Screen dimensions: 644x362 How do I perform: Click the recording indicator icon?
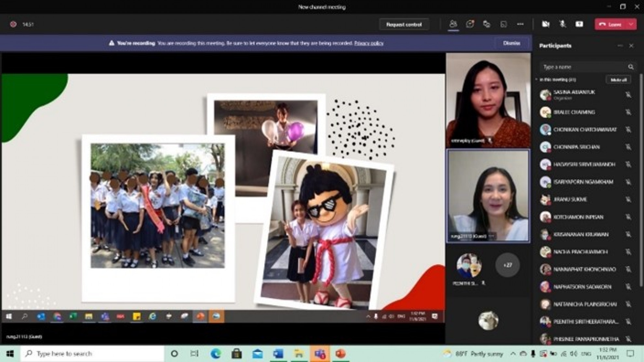13,24
